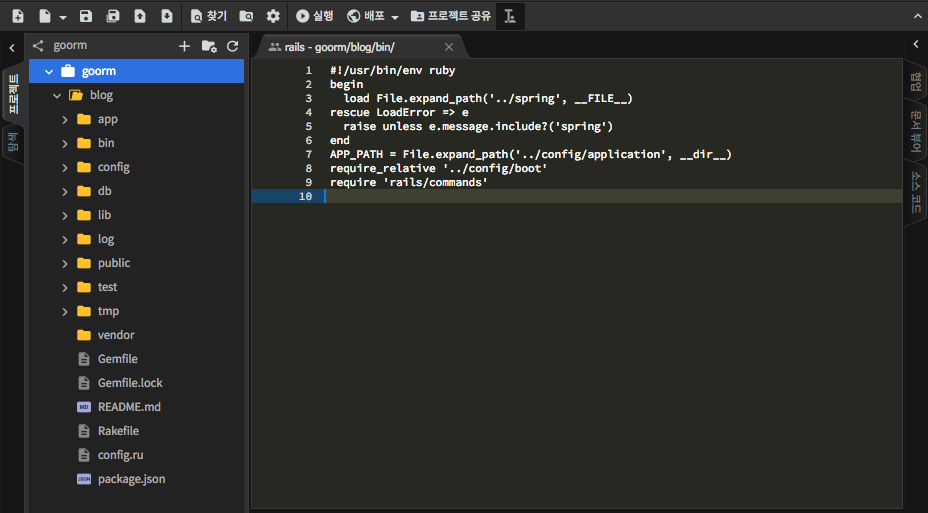The height and width of the screenshot is (513, 928).
Task: Collapse the blog folder
Action: click(x=57, y=96)
